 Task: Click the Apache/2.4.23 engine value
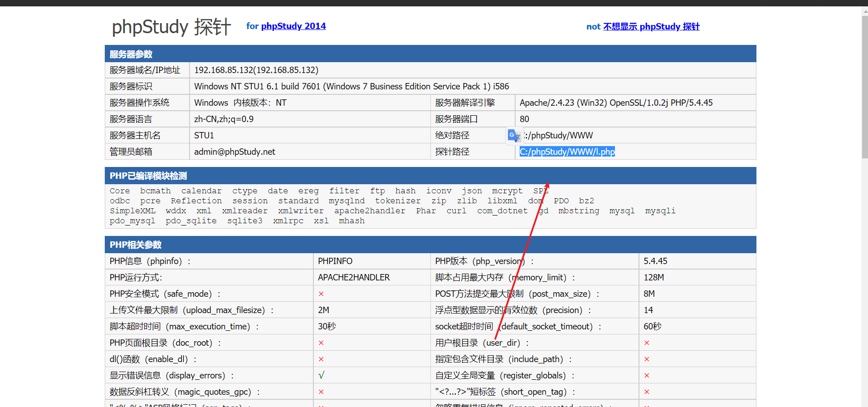pos(616,103)
